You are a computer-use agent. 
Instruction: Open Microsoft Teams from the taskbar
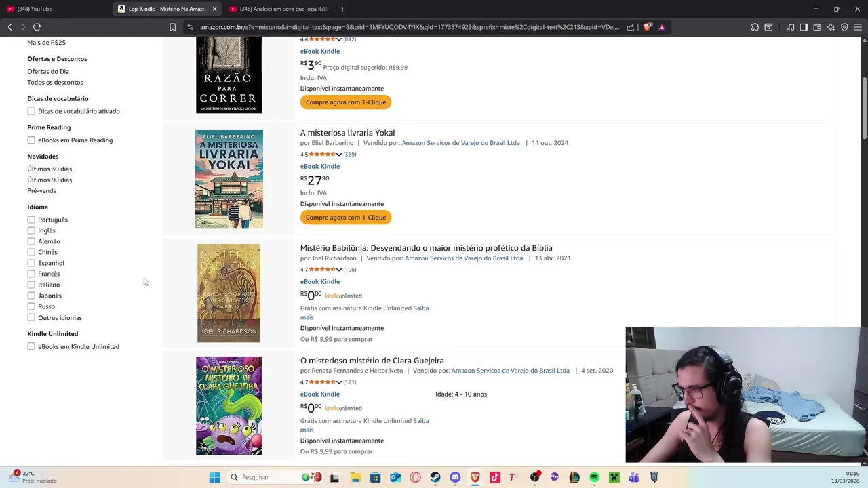click(634, 477)
